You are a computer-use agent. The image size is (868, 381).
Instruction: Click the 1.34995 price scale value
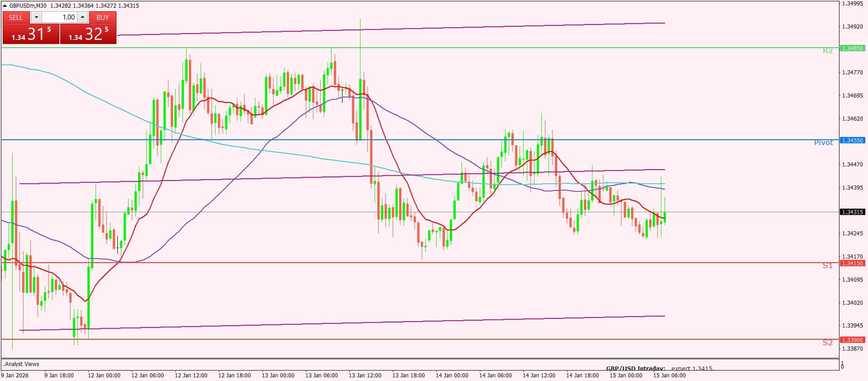pyautogui.click(x=852, y=4)
